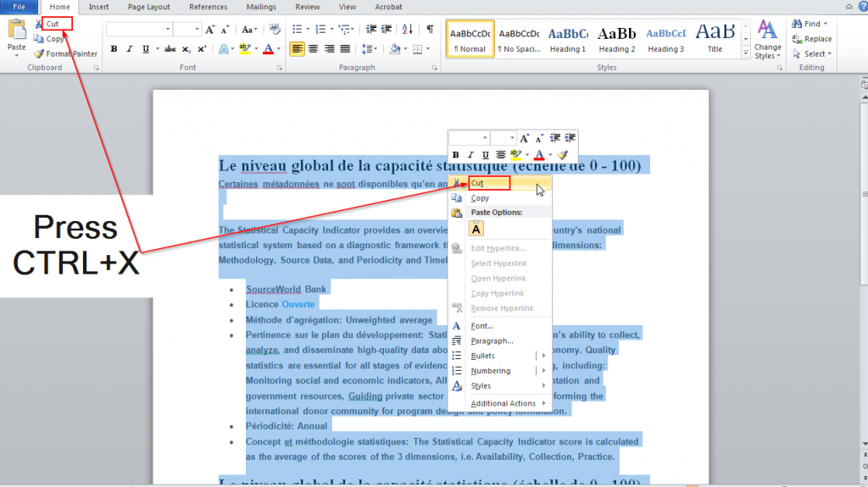Select Align Text Left
This screenshot has height=487, width=868.
pyautogui.click(x=298, y=49)
